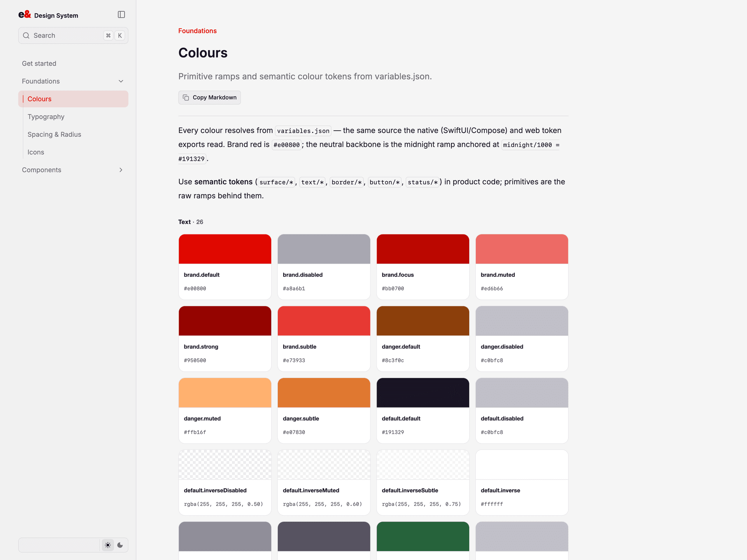Click the #e00800 value under brand.default
Screen dimensions: 747x560
195,289
